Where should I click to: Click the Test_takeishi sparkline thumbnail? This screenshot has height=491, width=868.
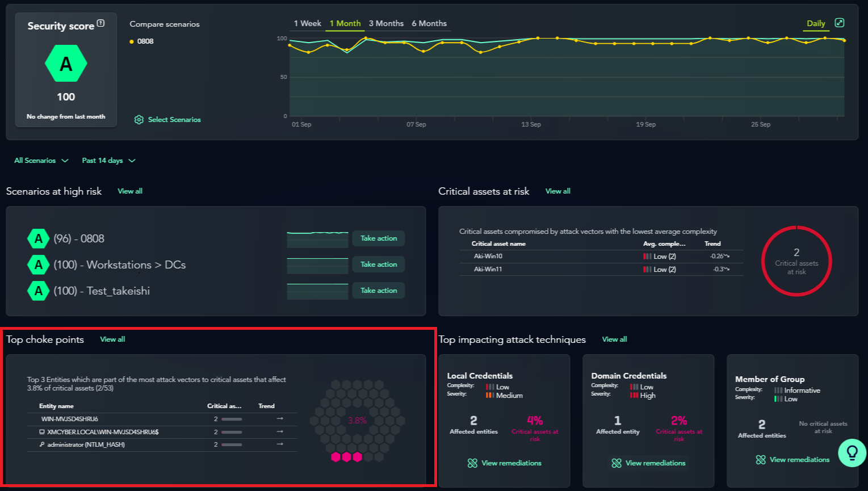coord(317,291)
